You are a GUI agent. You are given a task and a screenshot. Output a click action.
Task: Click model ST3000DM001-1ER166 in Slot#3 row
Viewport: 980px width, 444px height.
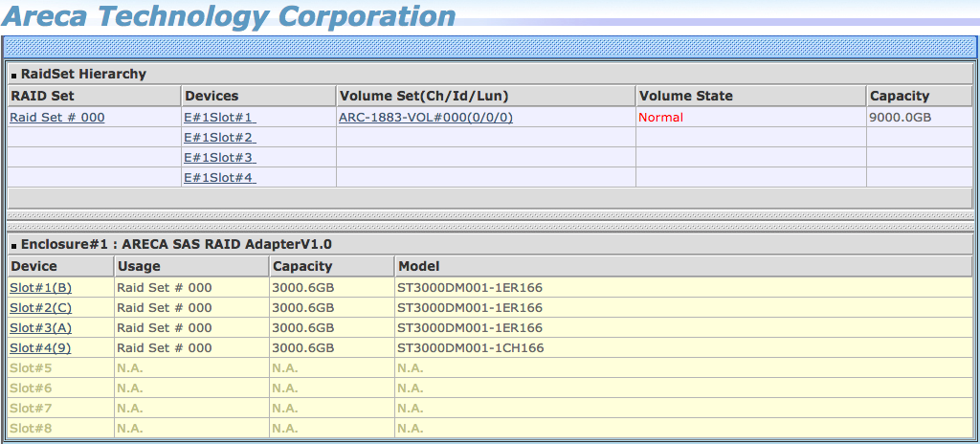tap(470, 327)
